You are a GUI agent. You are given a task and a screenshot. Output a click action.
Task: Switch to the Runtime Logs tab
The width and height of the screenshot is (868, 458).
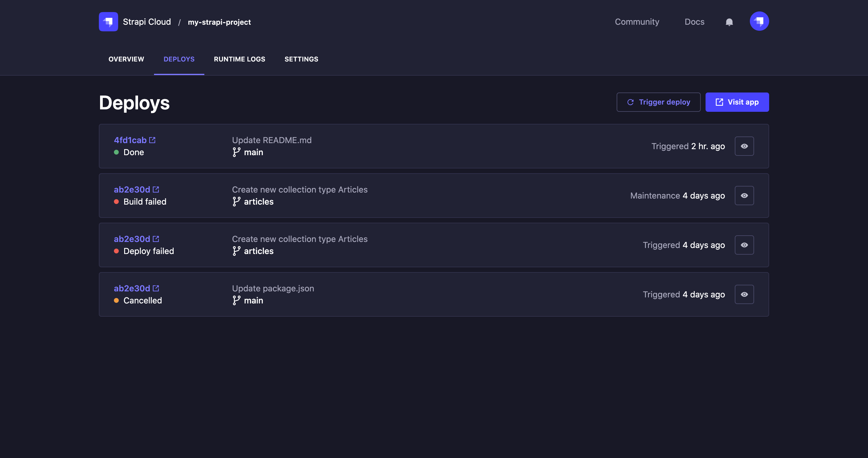click(x=239, y=58)
